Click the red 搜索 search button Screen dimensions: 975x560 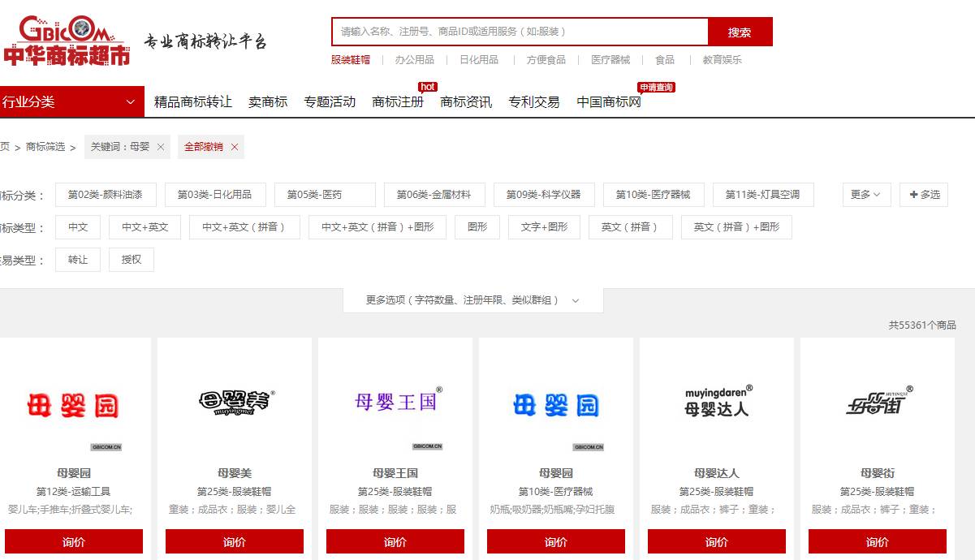[740, 31]
